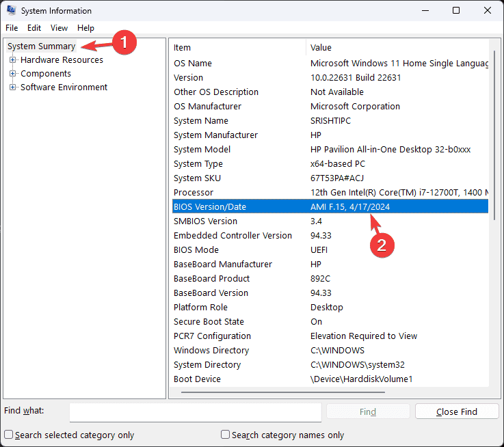Click the value 892C
The width and height of the screenshot is (504, 447).
320,279
